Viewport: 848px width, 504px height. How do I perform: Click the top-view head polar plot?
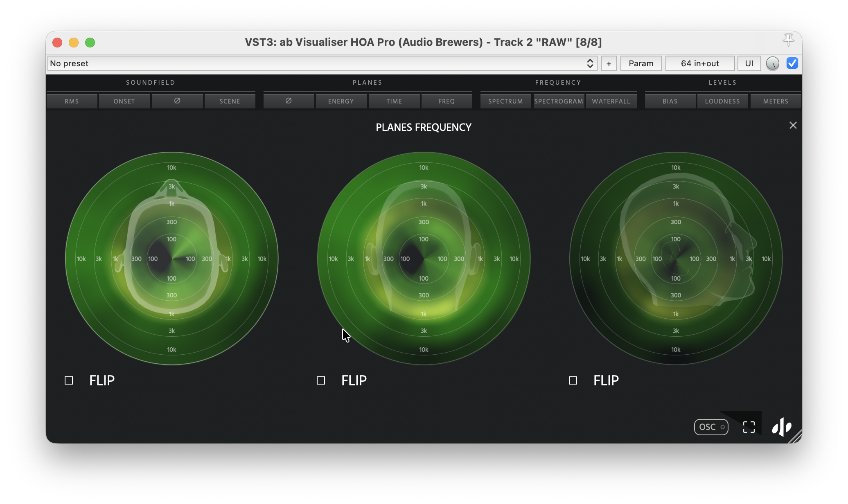[172, 259]
